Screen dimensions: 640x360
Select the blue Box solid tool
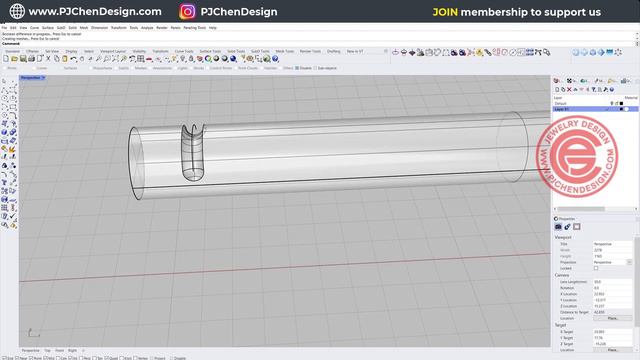click(x=4, y=132)
